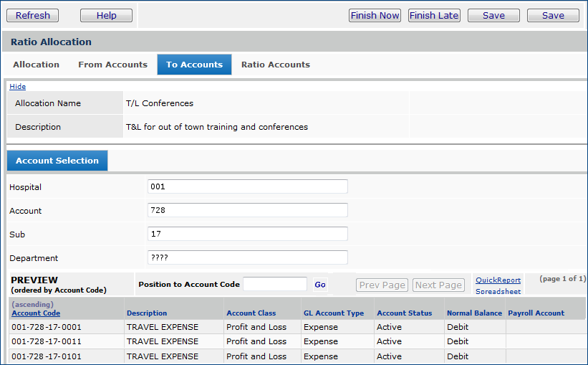The width and height of the screenshot is (588, 365).
Task: Switch to the Allocation tab
Action: [x=36, y=65]
